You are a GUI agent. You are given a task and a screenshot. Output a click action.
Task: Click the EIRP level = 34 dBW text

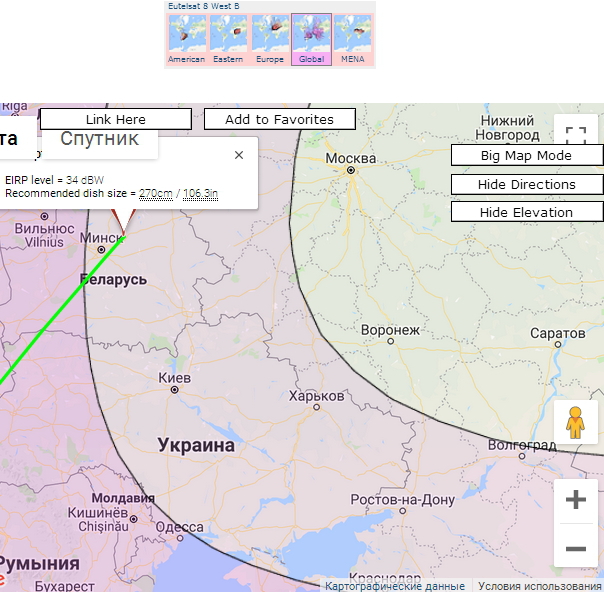coord(54,180)
